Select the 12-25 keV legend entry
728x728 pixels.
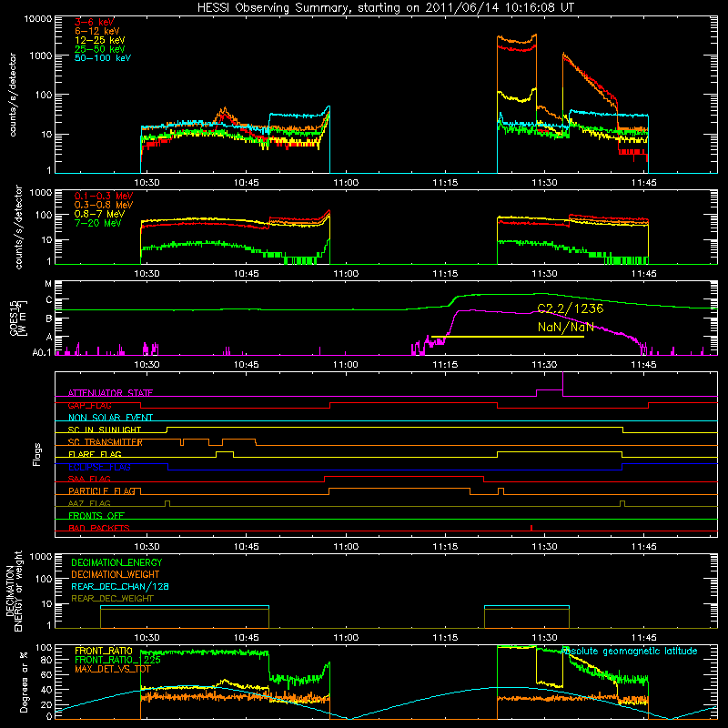tap(99, 40)
